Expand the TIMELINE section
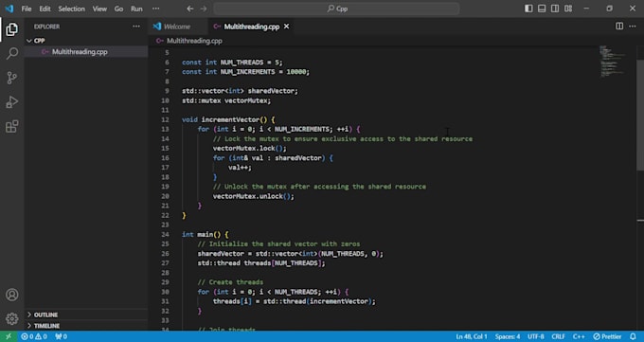Image resolution: width=644 pixels, height=342 pixels. click(x=86, y=326)
